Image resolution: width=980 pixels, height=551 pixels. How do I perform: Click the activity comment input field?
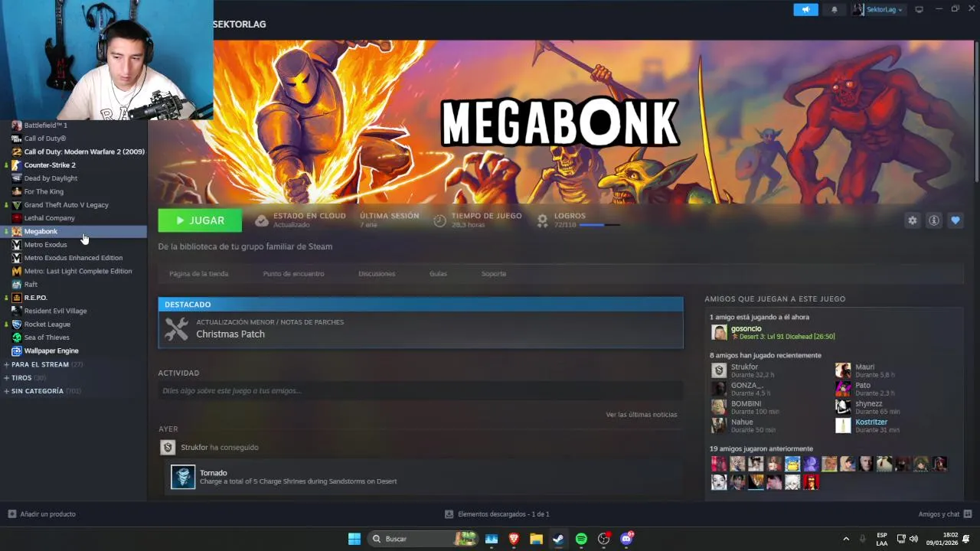coord(420,391)
